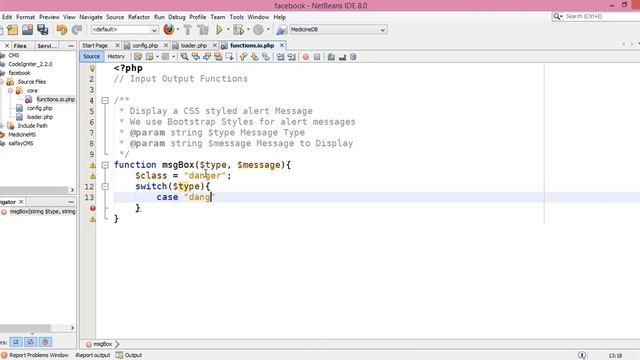640x360 pixels.
Task: Select the MedicineMS project
Action: [22, 135]
